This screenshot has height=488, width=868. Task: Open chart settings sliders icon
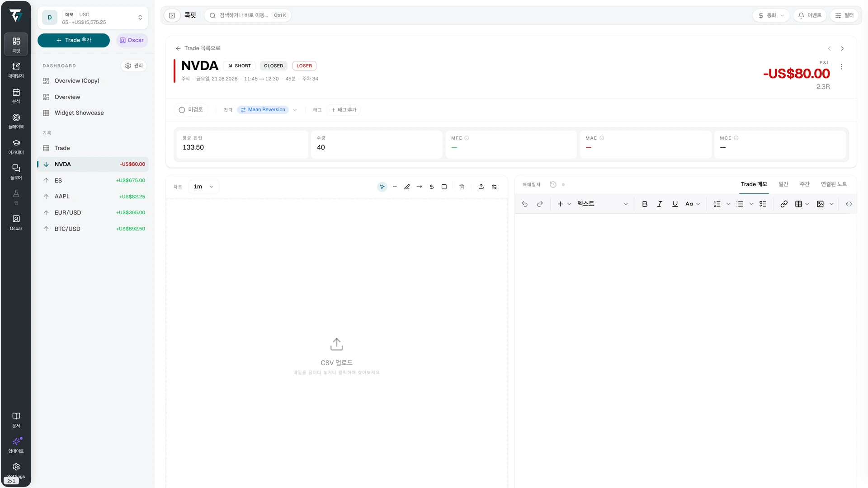point(494,187)
